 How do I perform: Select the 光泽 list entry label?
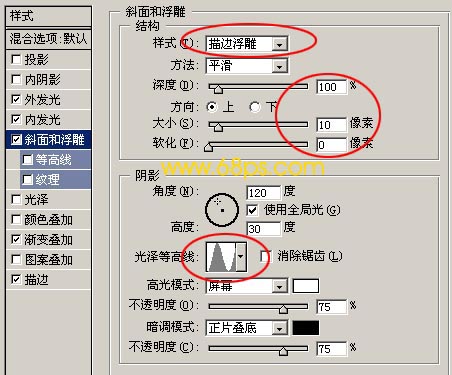point(36,200)
